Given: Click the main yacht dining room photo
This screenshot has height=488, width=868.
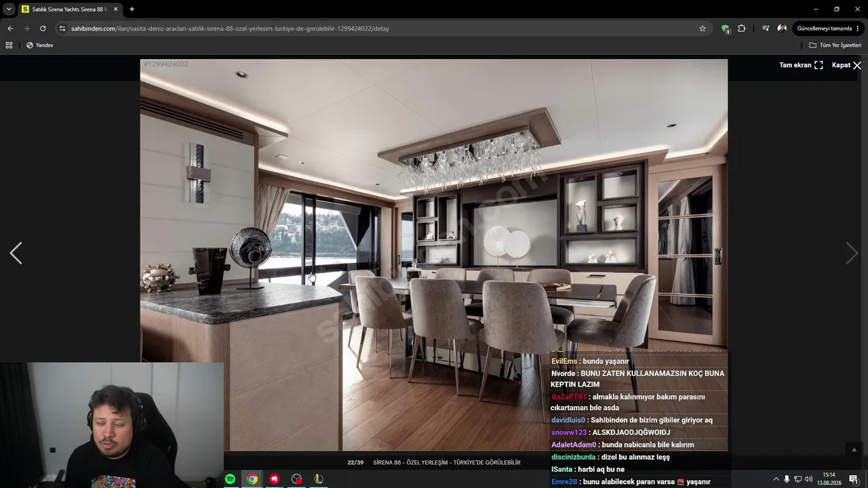Looking at the screenshot, I should (434, 255).
